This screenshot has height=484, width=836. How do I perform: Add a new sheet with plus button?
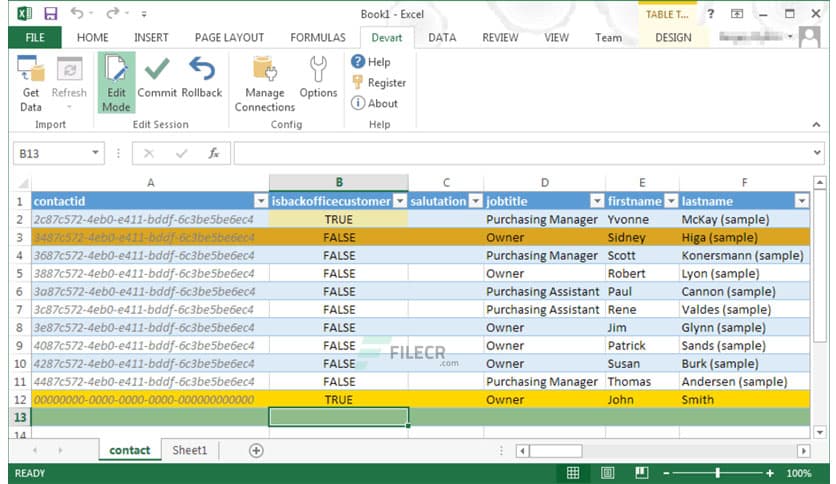[x=256, y=451]
